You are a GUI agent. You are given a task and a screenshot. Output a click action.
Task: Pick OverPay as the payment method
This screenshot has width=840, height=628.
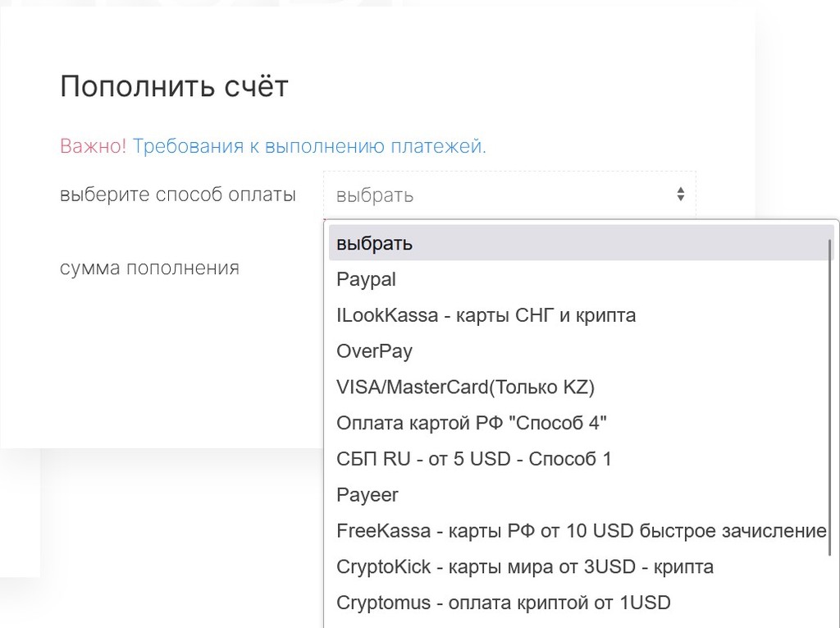pyautogui.click(x=374, y=351)
